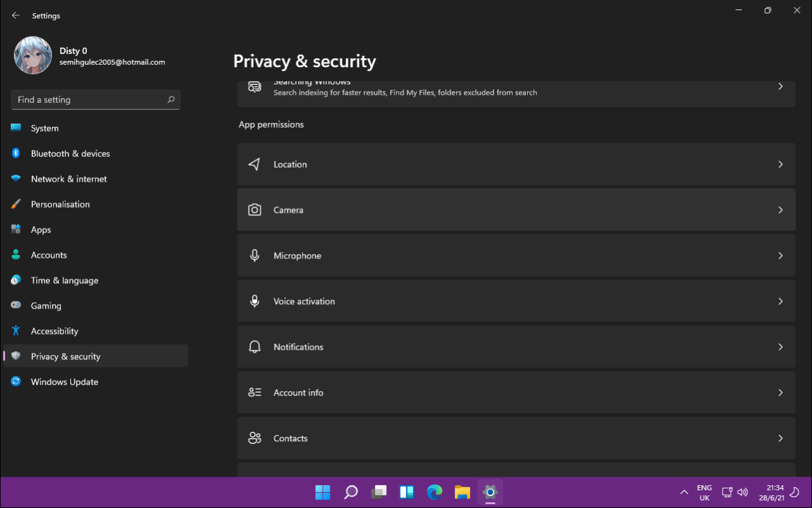Click the ENG UK language indicator

(704, 492)
